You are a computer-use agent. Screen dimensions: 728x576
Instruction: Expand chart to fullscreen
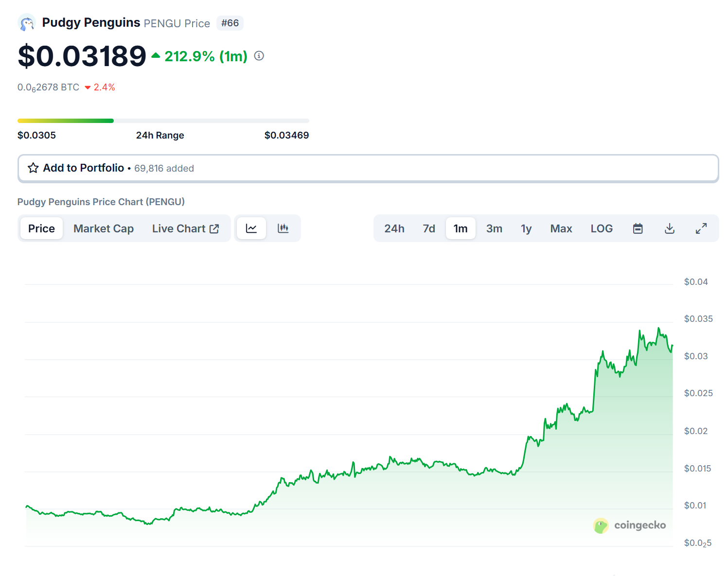pos(701,228)
